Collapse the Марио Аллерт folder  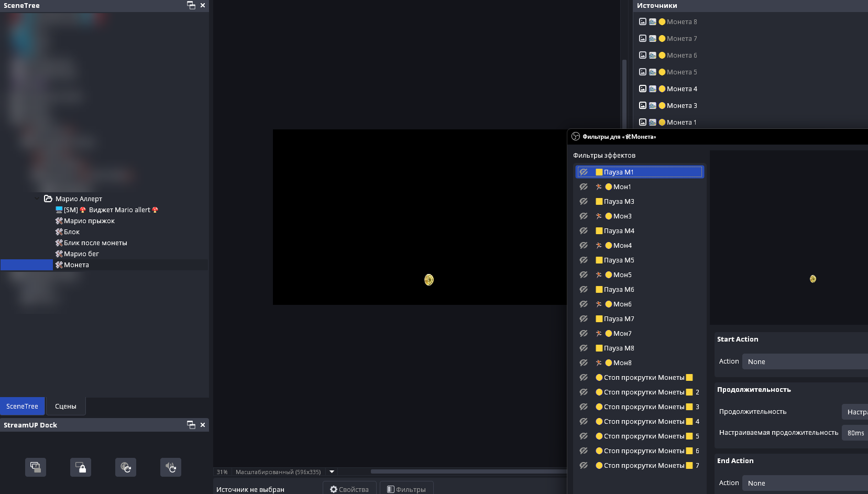click(37, 199)
